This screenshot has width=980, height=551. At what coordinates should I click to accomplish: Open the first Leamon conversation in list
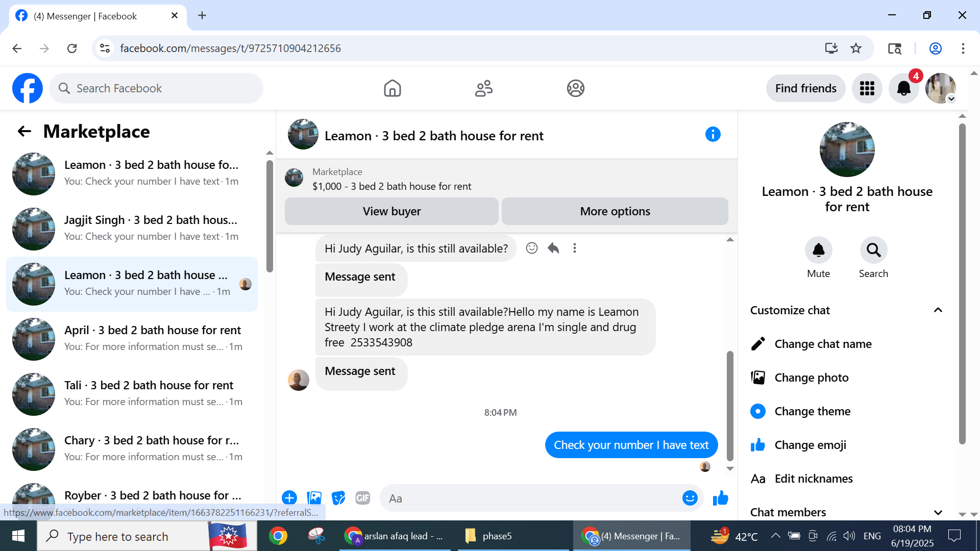click(132, 174)
